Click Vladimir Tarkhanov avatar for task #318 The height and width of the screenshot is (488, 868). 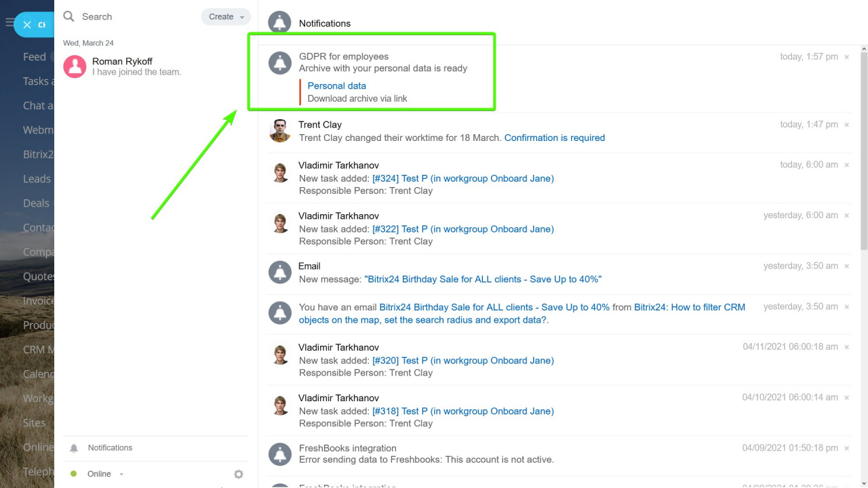279,405
